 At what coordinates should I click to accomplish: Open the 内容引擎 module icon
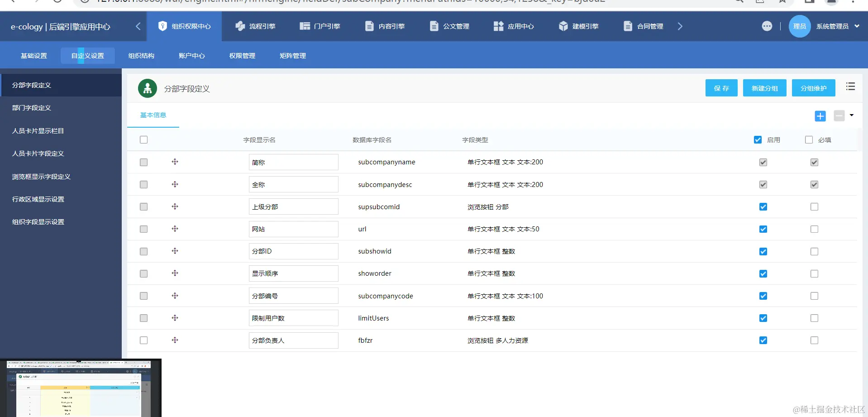click(x=369, y=26)
